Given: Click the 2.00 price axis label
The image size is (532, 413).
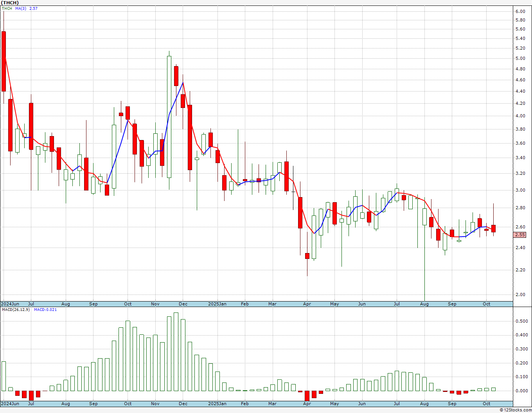Looking at the screenshot, I should tap(520, 294).
